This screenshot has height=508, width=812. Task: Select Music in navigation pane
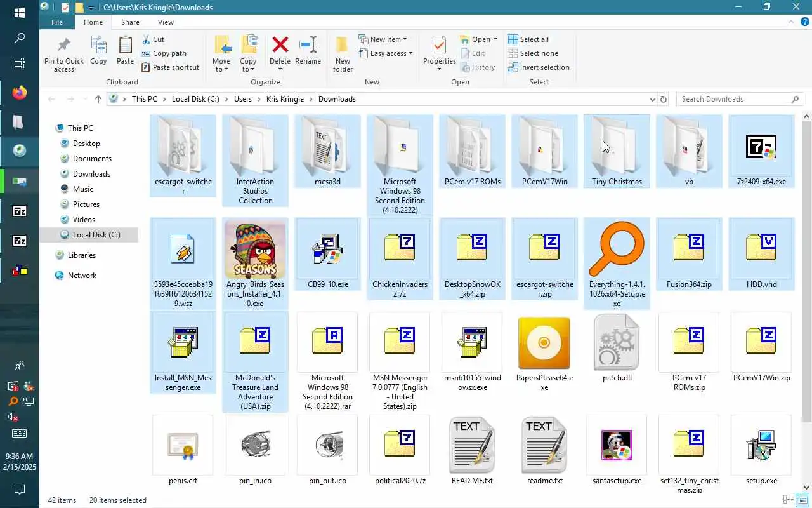(x=82, y=189)
